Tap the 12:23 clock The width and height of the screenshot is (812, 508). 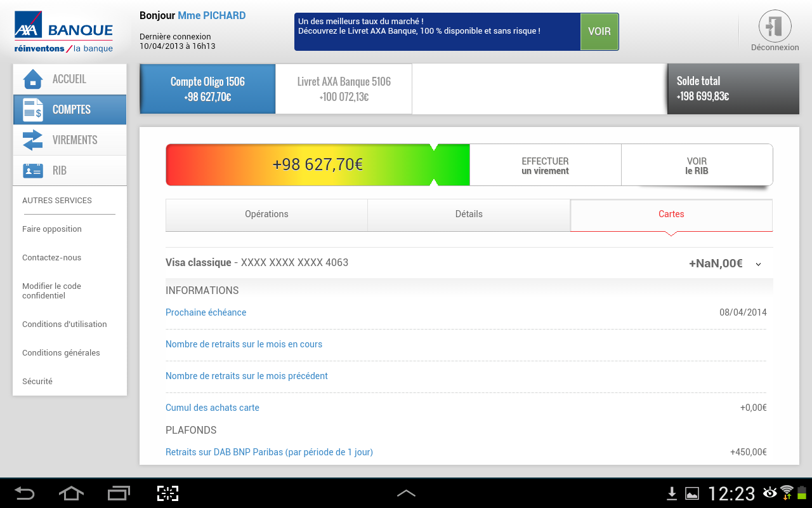[x=731, y=493]
